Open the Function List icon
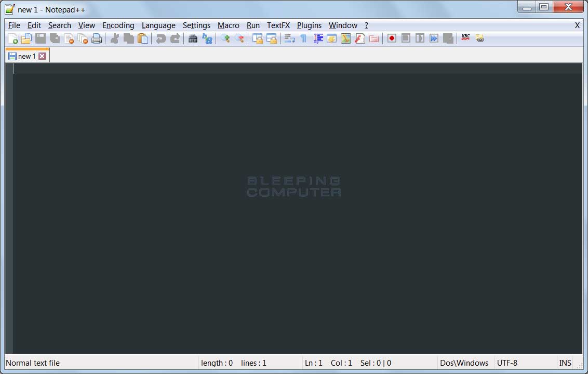 coord(359,38)
